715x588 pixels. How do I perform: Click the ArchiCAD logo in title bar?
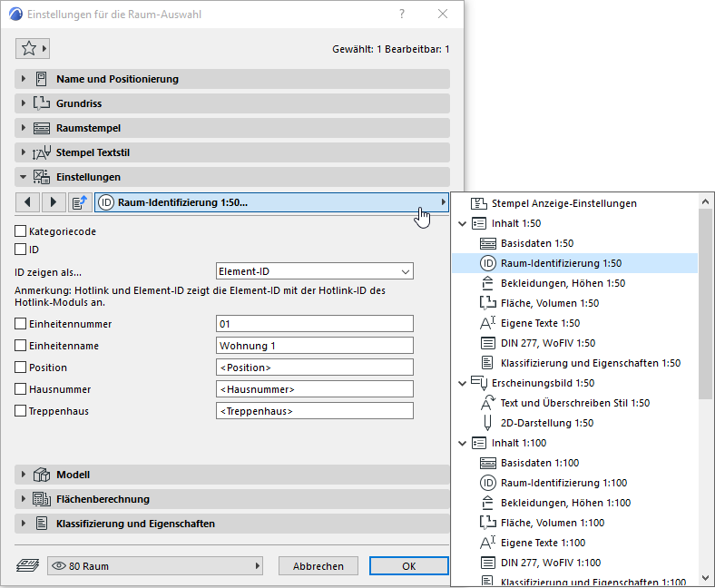pos(16,15)
